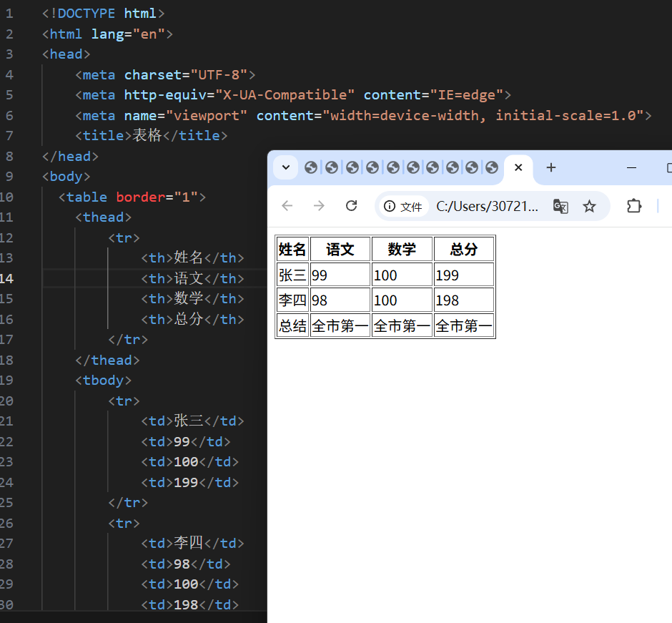Click the title 表格 line in the editor
Image resolution: width=672 pixels, height=623 pixels.
coord(152,136)
